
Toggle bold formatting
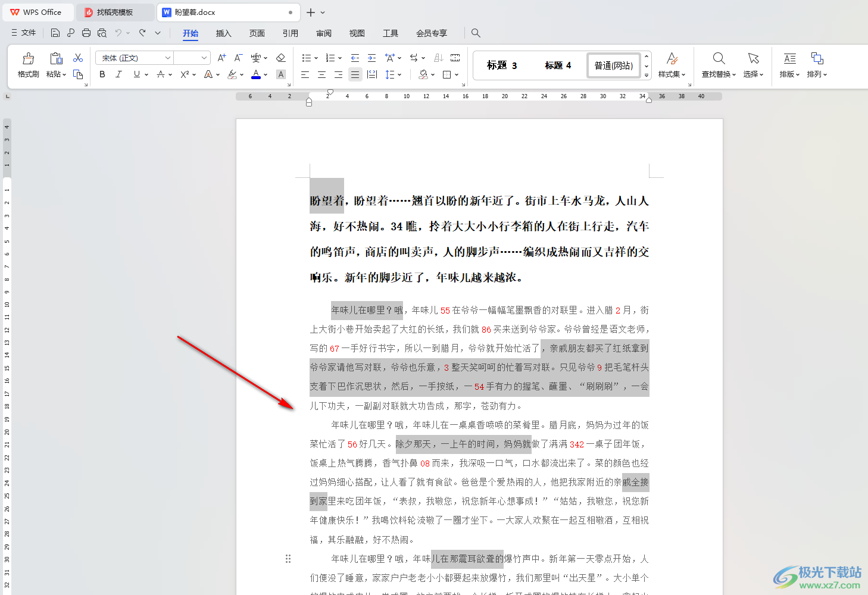[x=102, y=74]
